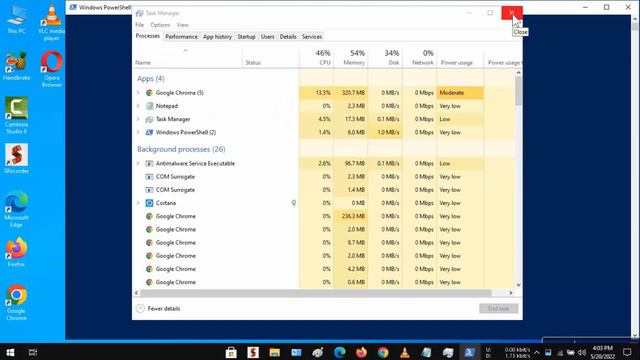
Task: Open Microsoft Edge desktop shortcut
Action: coord(16,209)
